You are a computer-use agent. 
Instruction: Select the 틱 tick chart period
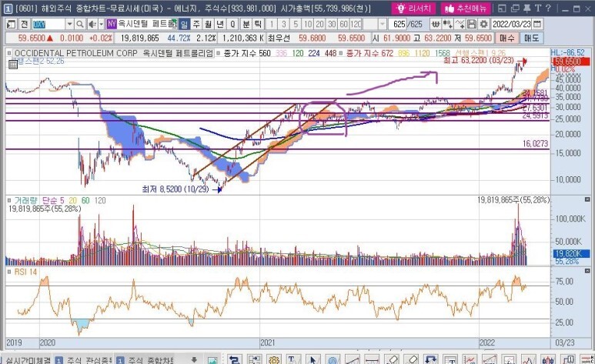[x=258, y=25]
